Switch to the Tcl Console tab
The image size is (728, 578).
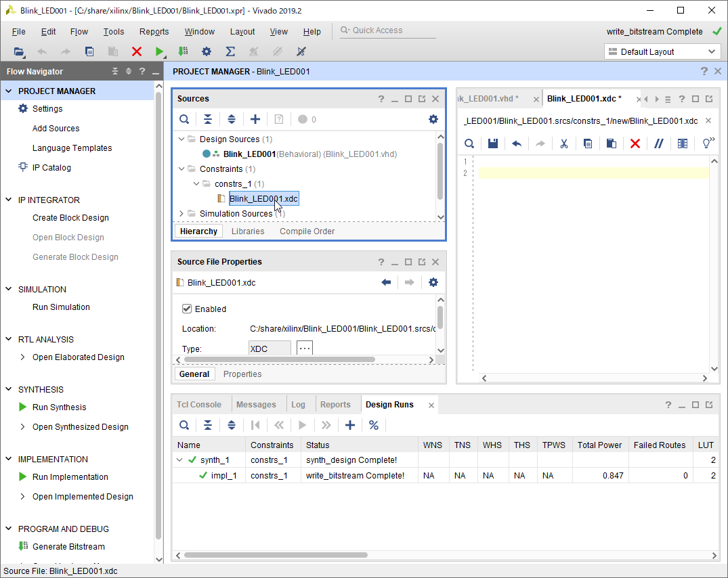click(199, 405)
